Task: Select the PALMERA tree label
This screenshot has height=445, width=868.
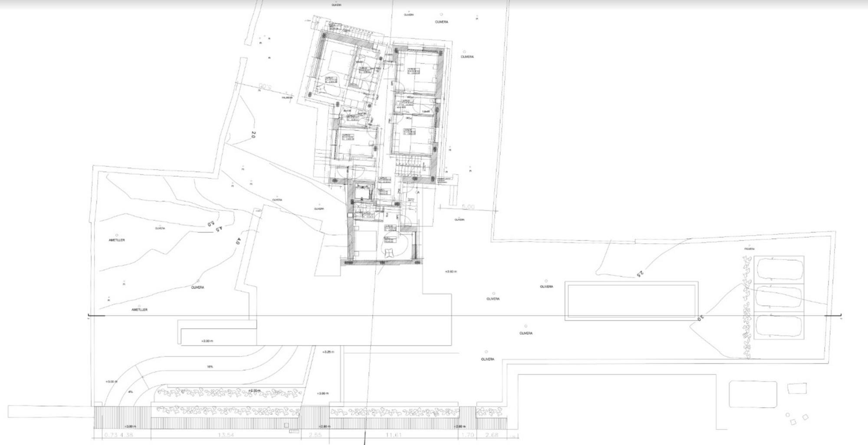Action: 287,98
